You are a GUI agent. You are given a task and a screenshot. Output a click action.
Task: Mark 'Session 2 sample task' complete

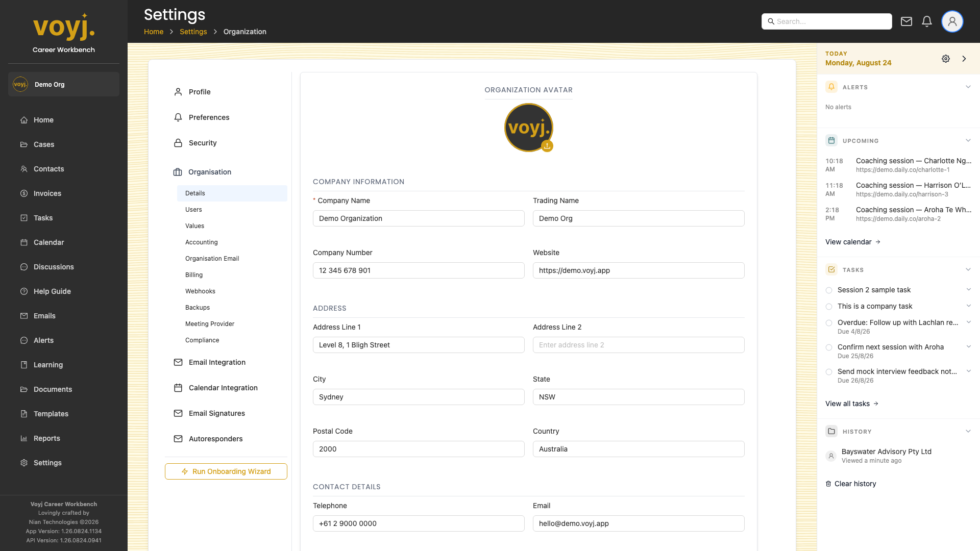[x=829, y=290]
